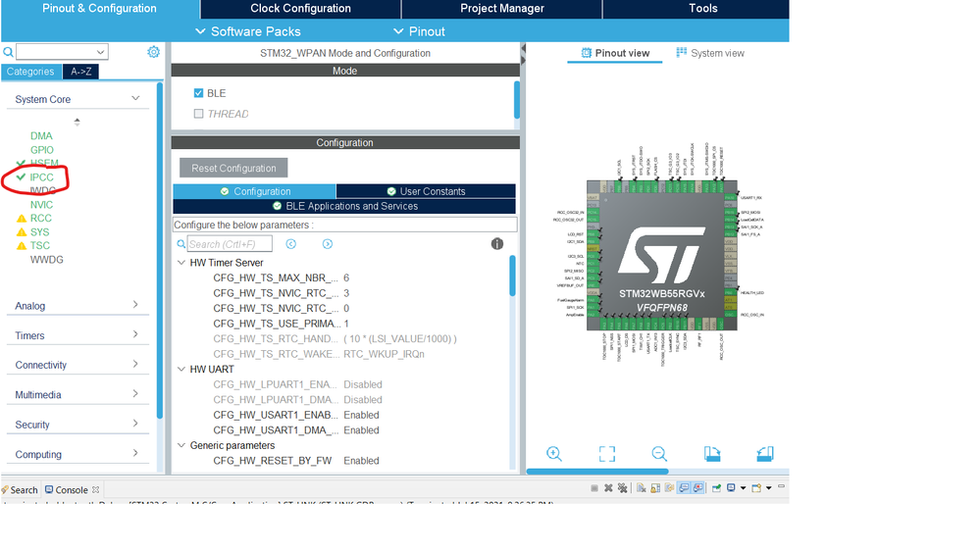Image resolution: width=980 pixels, height=553 pixels.
Task: Expand the Security category
Action: [135, 424]
